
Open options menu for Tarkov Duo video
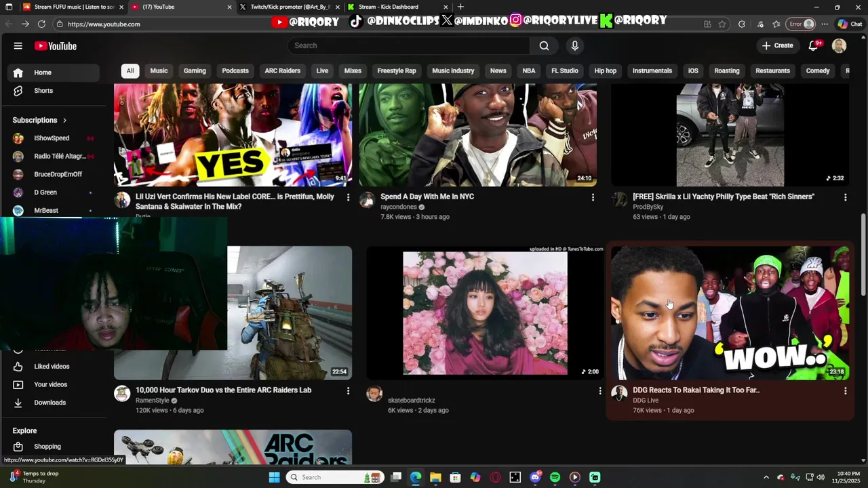click(x=348, y=391)
